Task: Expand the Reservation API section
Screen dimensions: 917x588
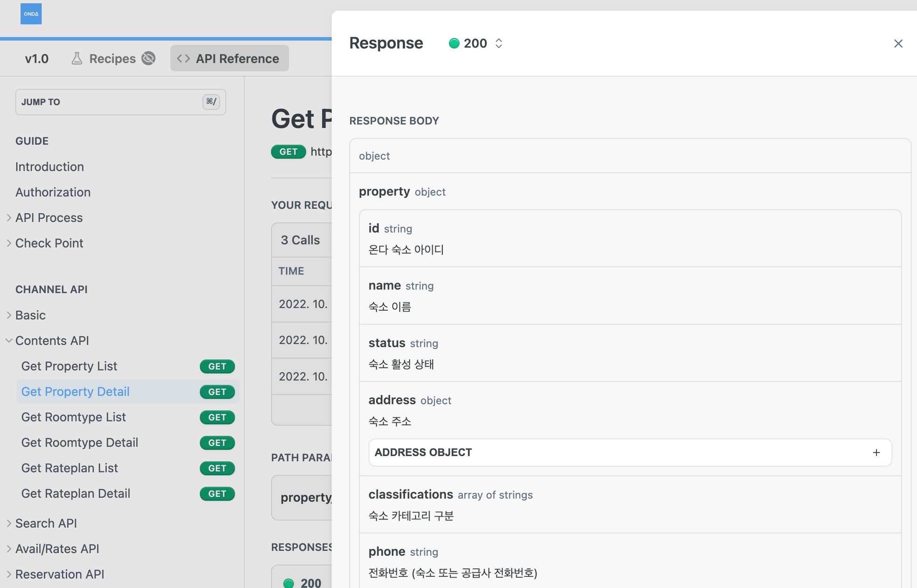Action: (x=60, y=574)
